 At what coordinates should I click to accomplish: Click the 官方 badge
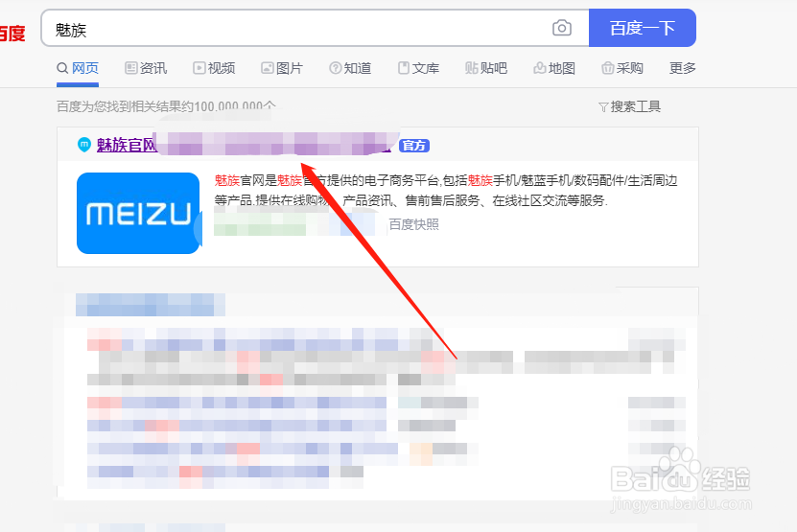414,146
